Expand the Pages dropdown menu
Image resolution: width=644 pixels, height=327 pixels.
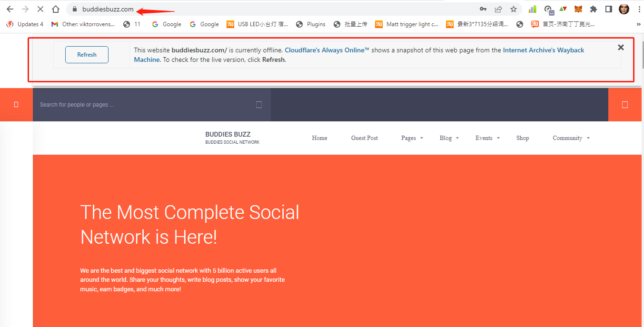412,138
